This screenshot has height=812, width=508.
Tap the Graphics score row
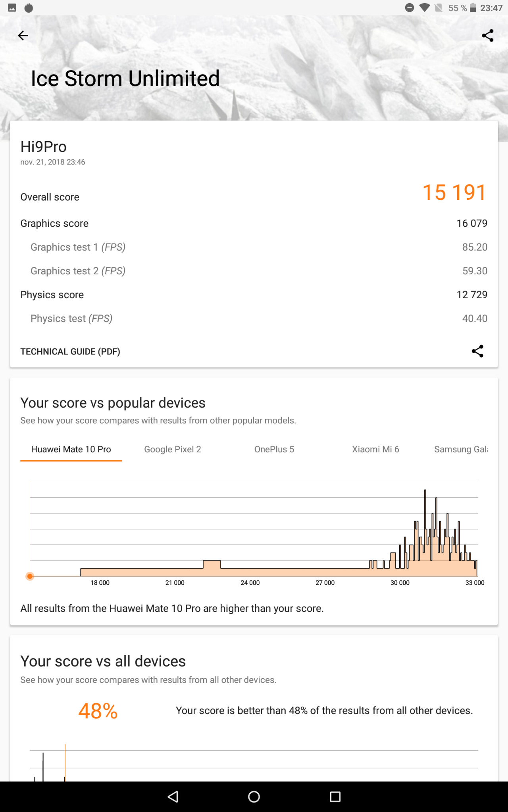click(254, 224)
